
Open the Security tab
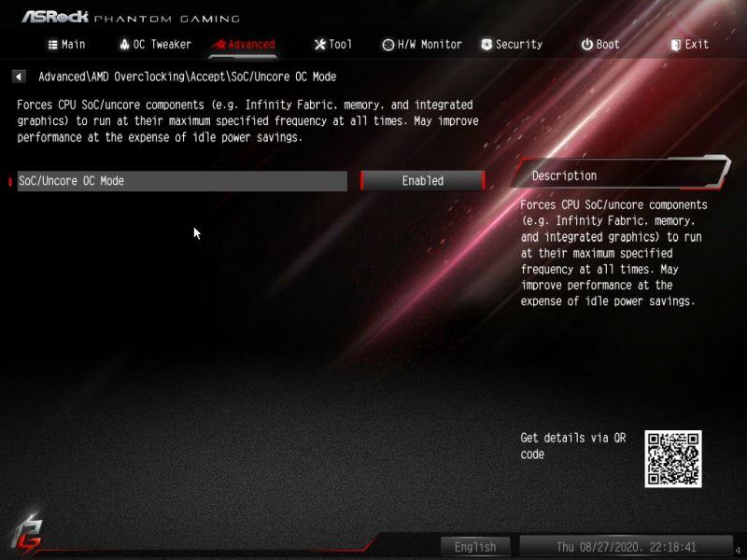coord(512,44)
